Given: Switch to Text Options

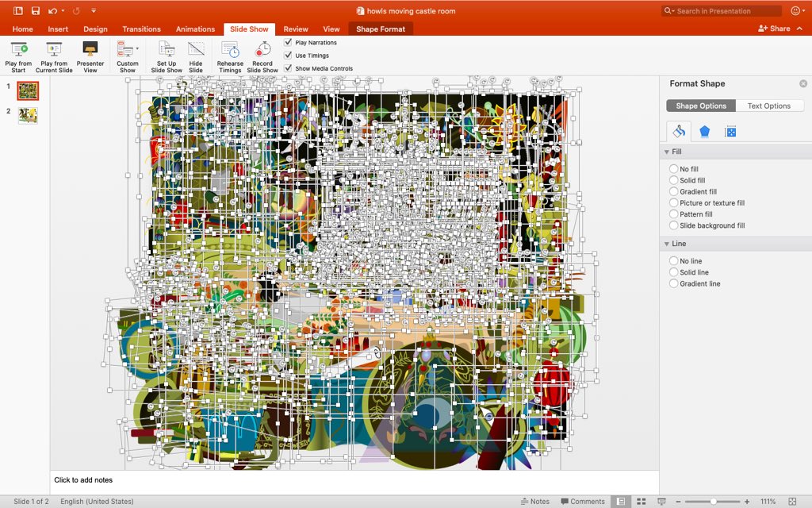Looking at the screenshot, I should click(x=769, y=106).
